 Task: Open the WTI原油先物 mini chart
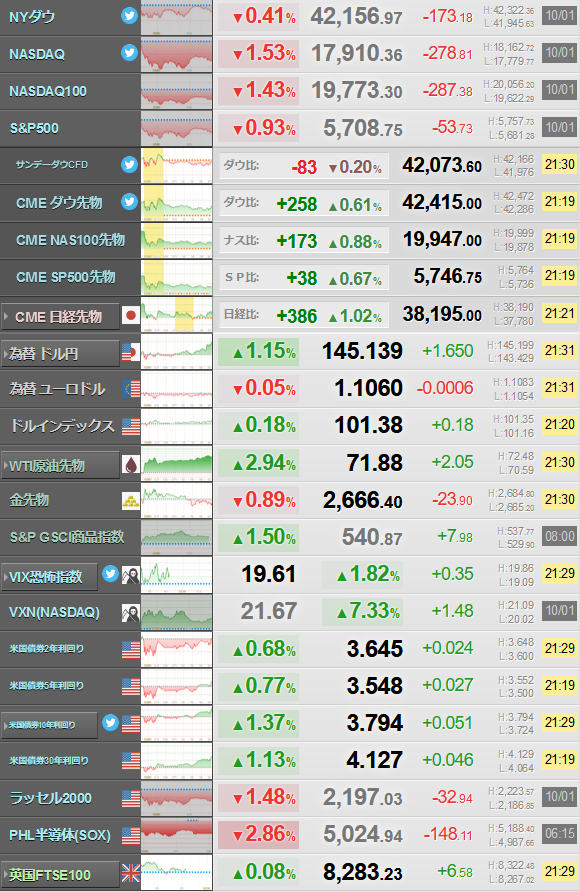(176, 463)
